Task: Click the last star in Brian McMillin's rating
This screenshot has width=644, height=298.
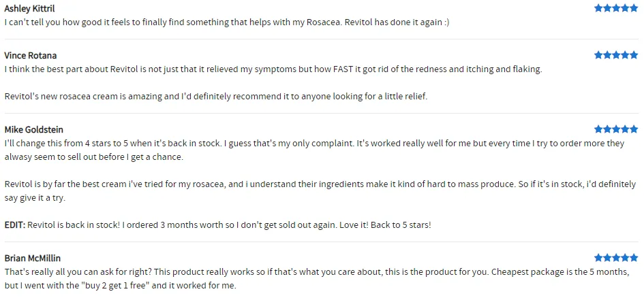Action: 634,258
